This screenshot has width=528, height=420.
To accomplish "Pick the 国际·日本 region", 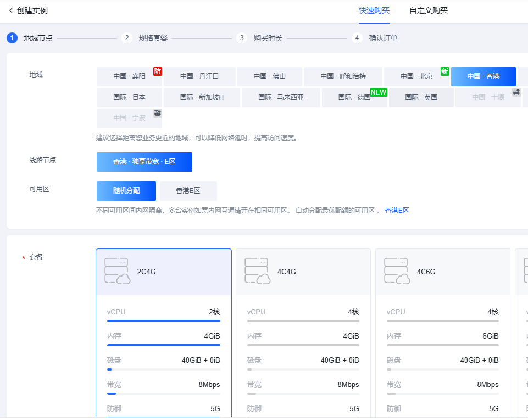I will pos(129,97).
